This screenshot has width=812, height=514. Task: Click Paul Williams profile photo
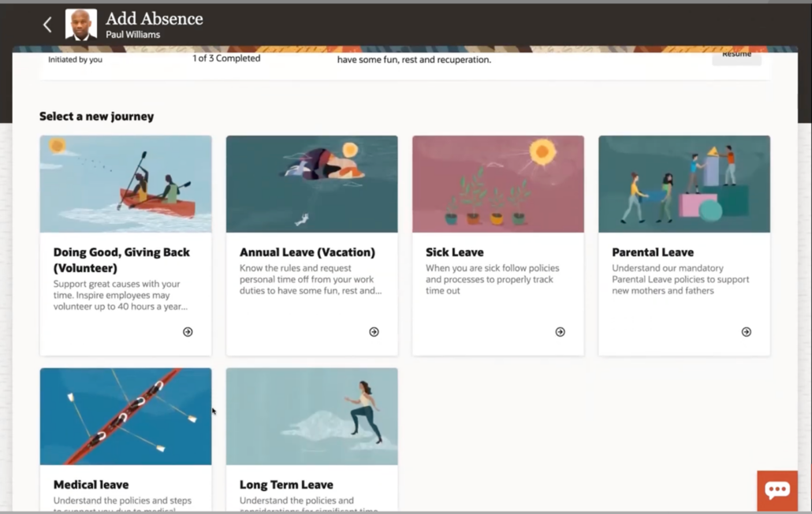tap(81, 24)
